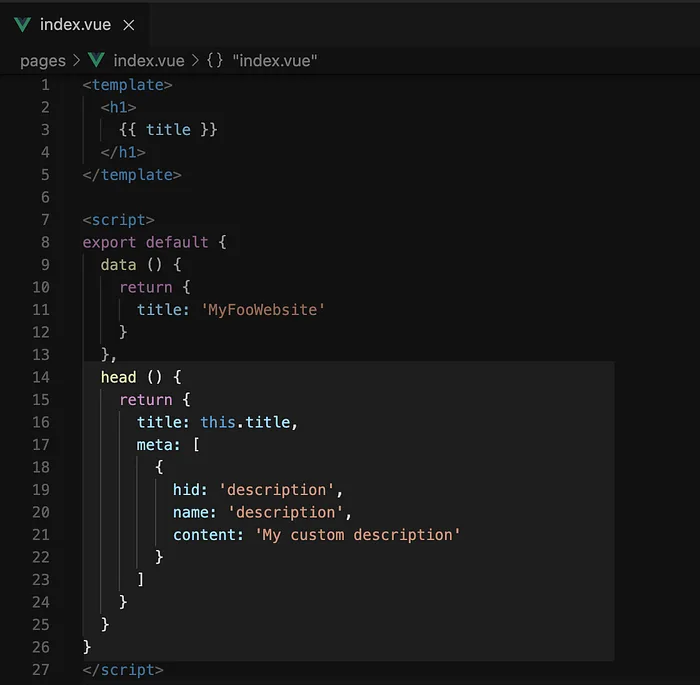Screen dimensions: 700x685
Task: Click the Vue icon in the breadcrumb path
Action: coord(96,60)
